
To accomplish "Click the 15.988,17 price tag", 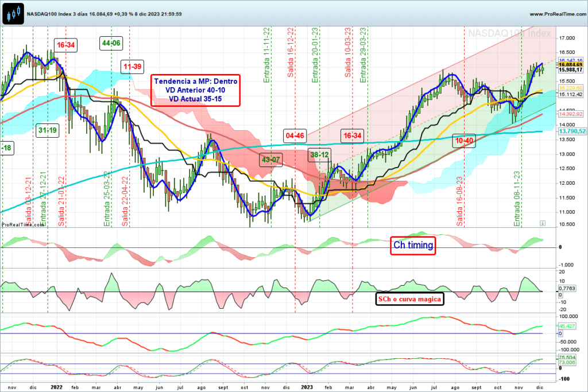I will (570, 69).
